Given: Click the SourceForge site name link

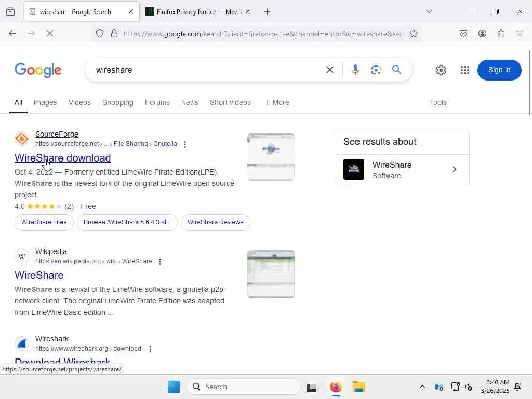Looking at the screenshot, I should tap(57, 135).
